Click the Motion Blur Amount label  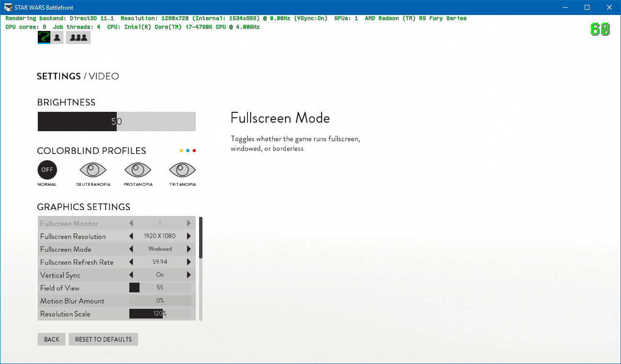tap(72, 301)
